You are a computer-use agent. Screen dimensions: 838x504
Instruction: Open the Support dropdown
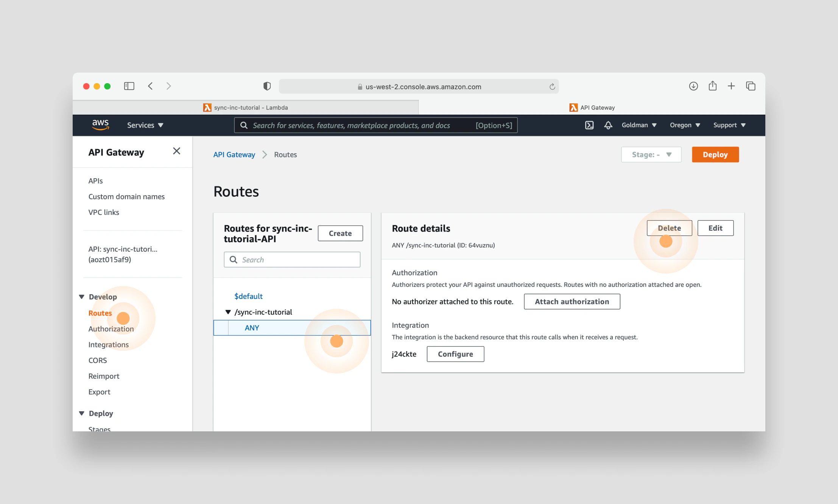point(729,125)
